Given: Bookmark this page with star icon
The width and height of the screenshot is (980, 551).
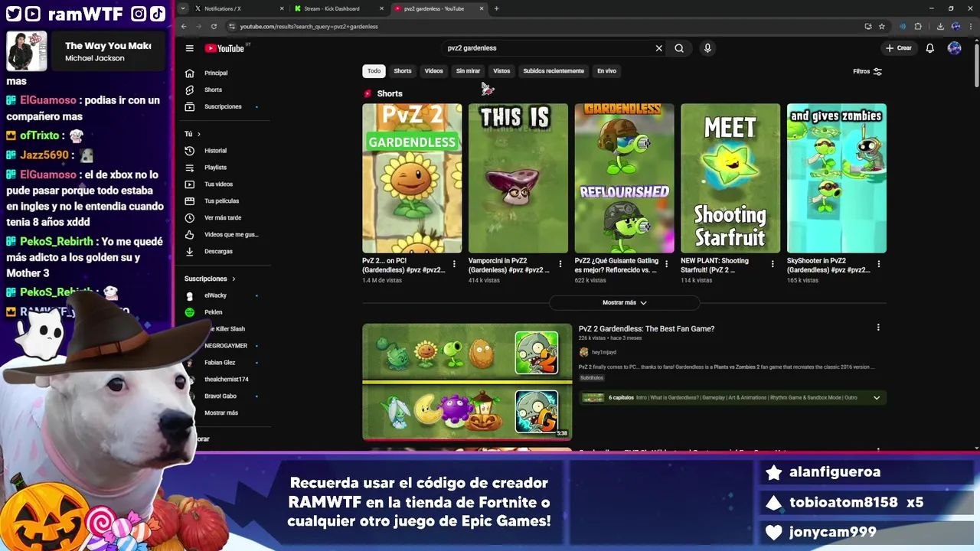Looking at the screenshot, I should pyautogui.click(x=882, y=26).
